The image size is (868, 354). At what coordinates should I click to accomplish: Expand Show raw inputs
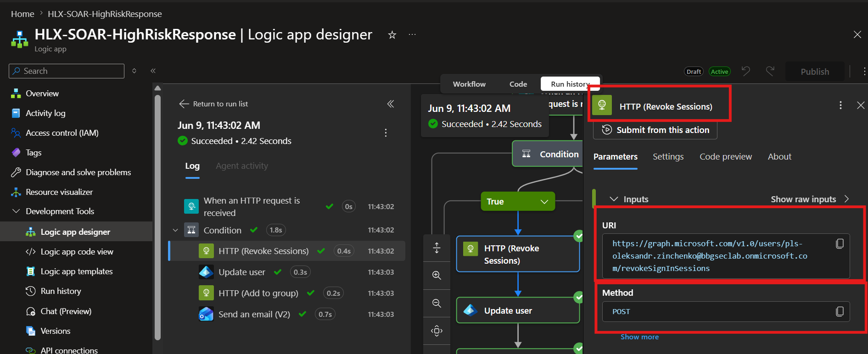pos(810,199)
